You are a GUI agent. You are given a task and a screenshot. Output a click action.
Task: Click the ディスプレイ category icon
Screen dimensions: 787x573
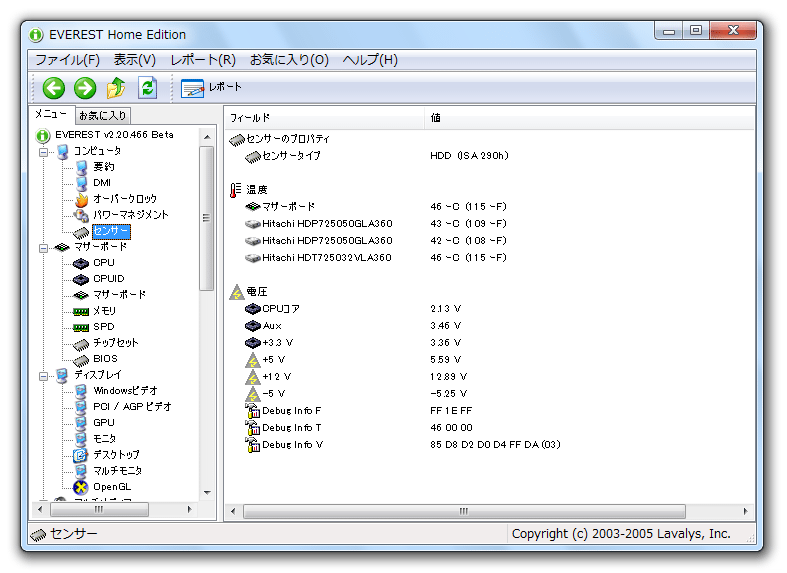pyautogui.click(x=63, y=375)
